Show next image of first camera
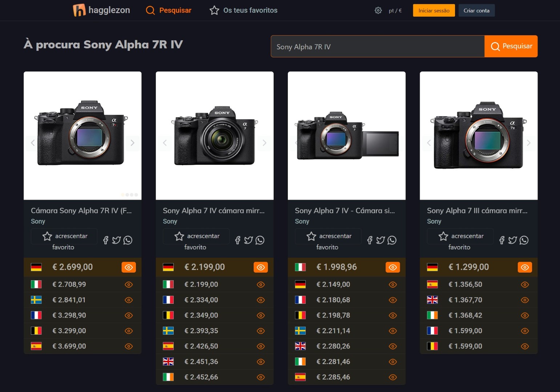The image size is (560, 392). click(132, 143)
